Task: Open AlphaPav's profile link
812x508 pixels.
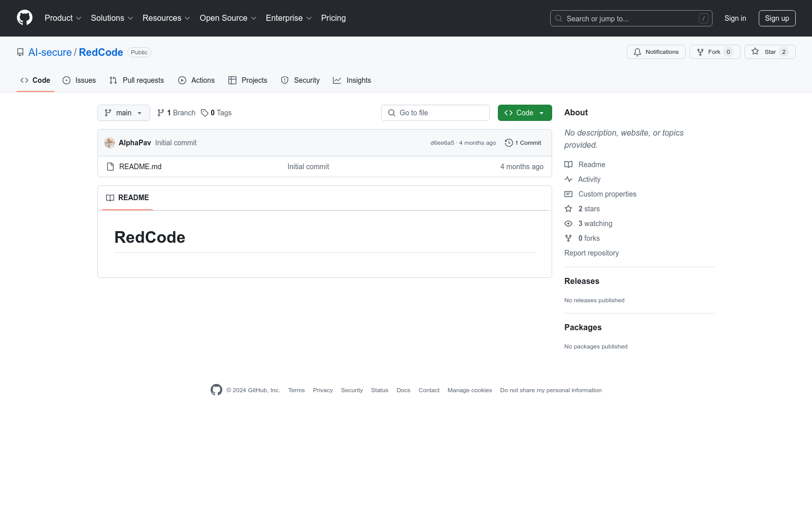Action: tap(135, 143)
